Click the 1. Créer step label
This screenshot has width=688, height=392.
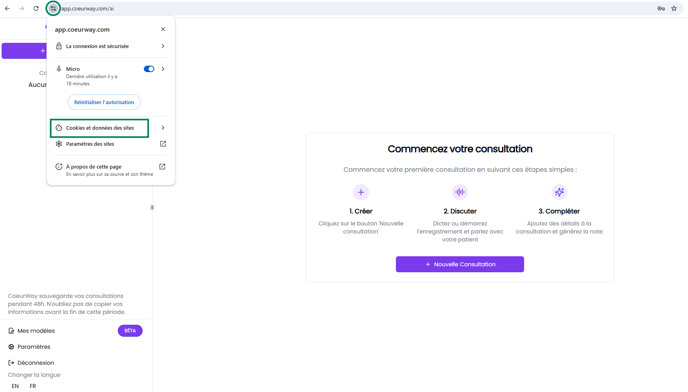point(361,211)
